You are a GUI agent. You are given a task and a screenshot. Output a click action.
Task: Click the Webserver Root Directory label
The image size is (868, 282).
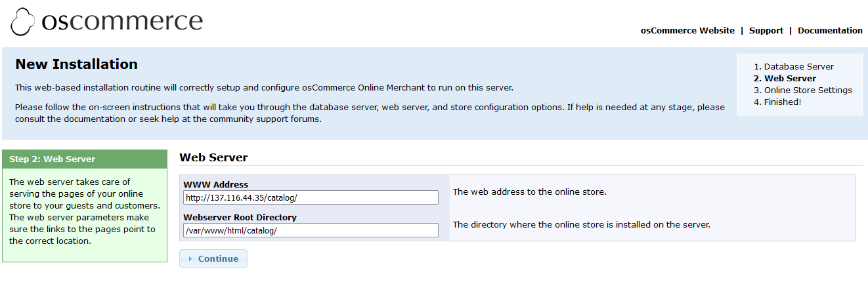pyautogui.click(x=240, y=217)
